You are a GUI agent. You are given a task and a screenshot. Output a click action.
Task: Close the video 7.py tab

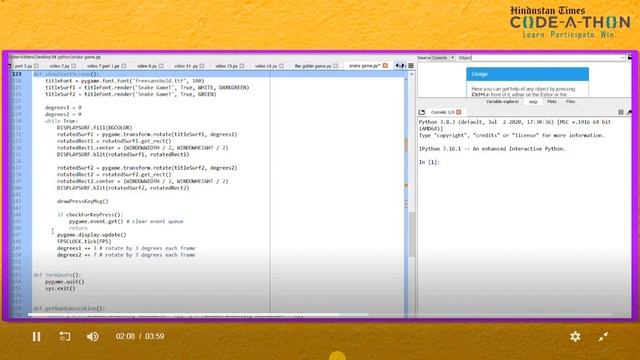73,66
